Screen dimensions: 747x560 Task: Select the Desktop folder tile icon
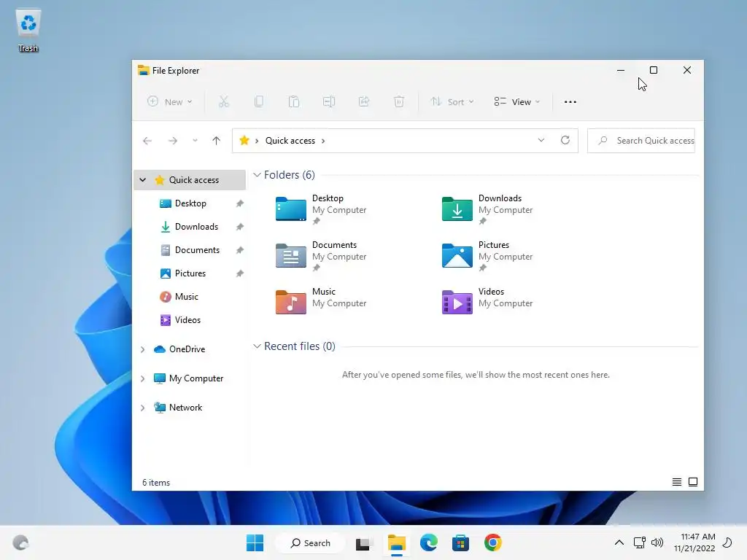[290, 209]
